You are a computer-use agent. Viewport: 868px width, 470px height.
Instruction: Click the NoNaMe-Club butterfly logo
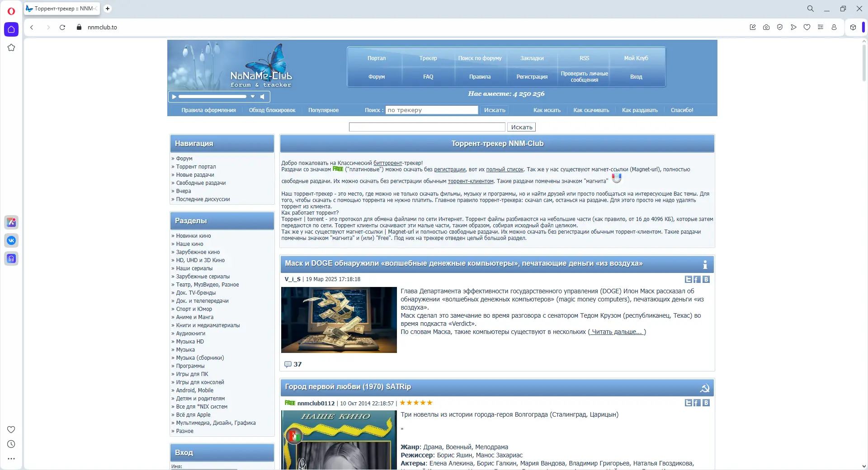pos(261,66)
